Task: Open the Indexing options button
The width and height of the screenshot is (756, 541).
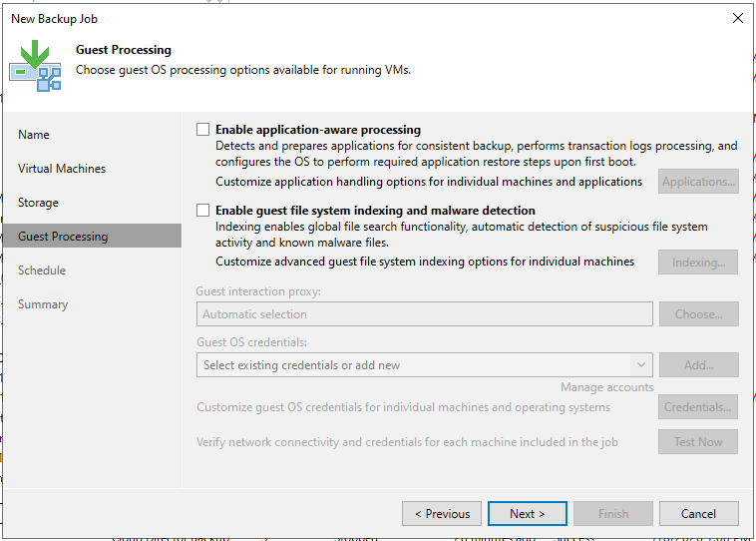Action: pos(698,263)
